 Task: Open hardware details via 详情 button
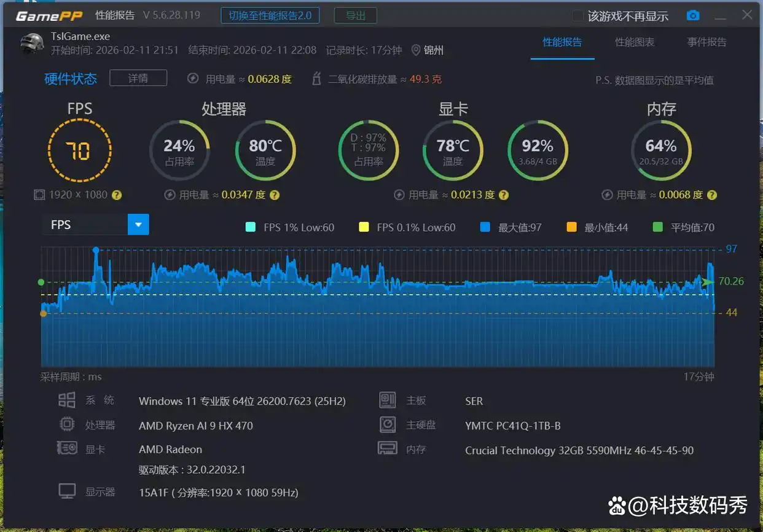(138, 78)
